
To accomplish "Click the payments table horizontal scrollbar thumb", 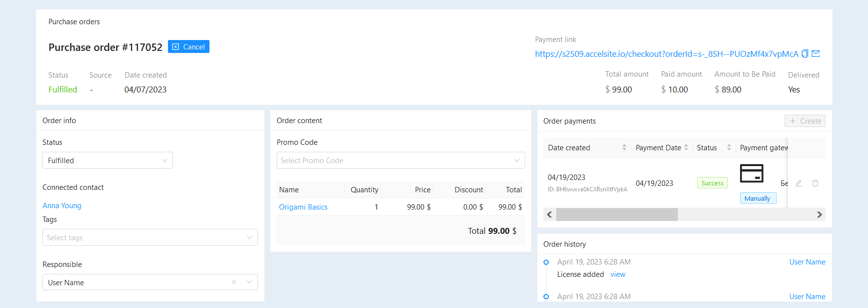I will (x=617, y=215).
